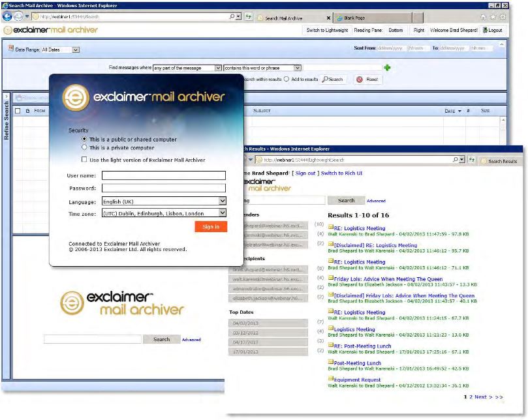
Task: Open the Time zone dropdown in the sign-in dialog
Action: 223,213
